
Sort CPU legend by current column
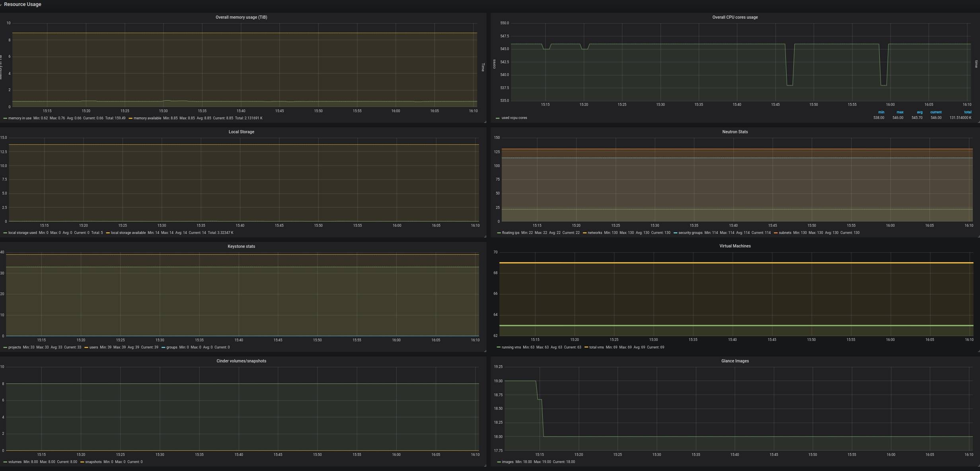click(935, 112)
